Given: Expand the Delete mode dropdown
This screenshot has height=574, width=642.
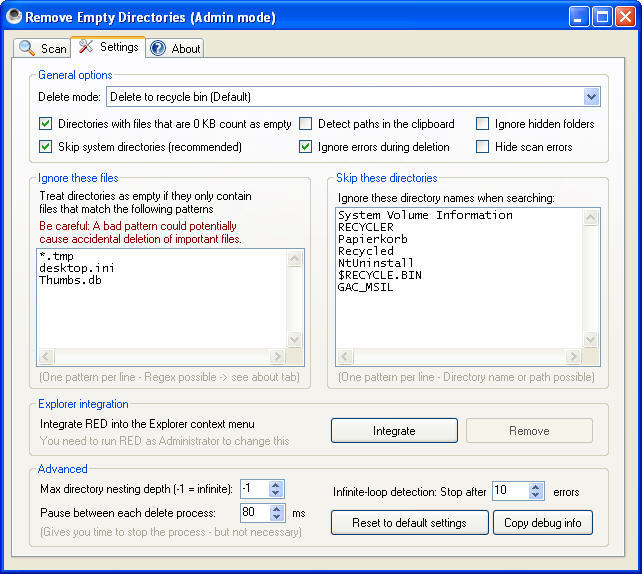Looking at the screenshot, I should point(590,97).
